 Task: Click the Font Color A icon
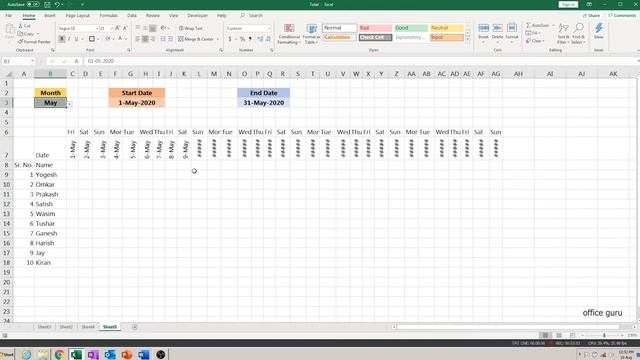point(120,39)
